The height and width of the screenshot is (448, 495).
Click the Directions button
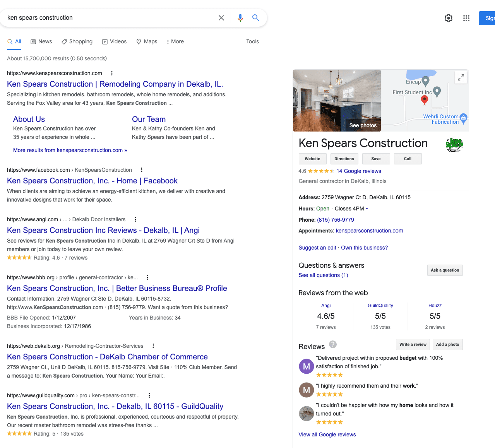tap(344, 159)
